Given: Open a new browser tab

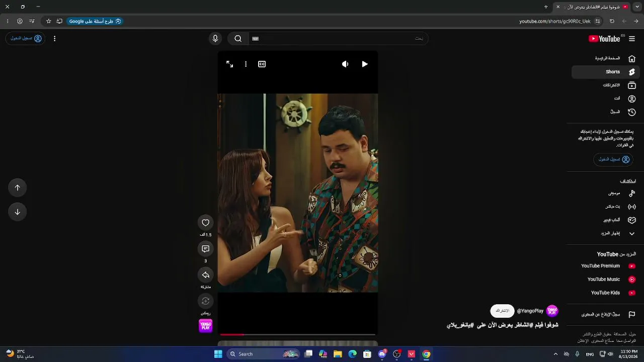Looking at the screenshot, I should tap(546, 7).
